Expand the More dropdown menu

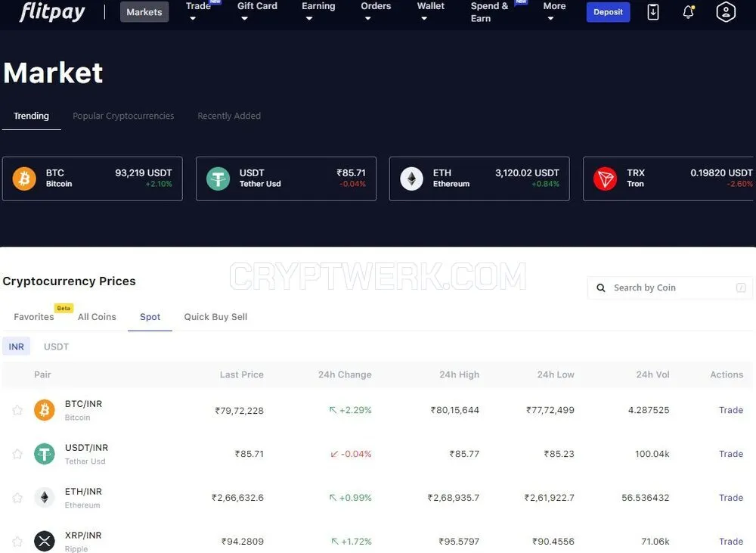tap(554, 11)
